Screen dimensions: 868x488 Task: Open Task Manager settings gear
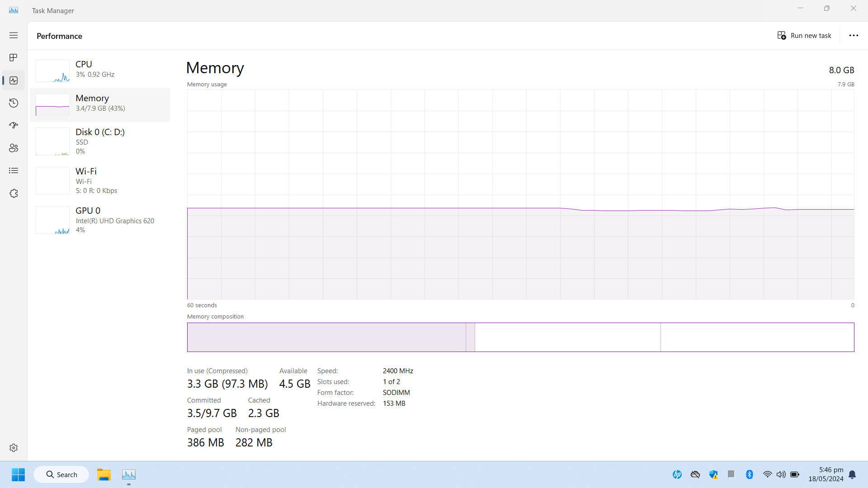14,448
